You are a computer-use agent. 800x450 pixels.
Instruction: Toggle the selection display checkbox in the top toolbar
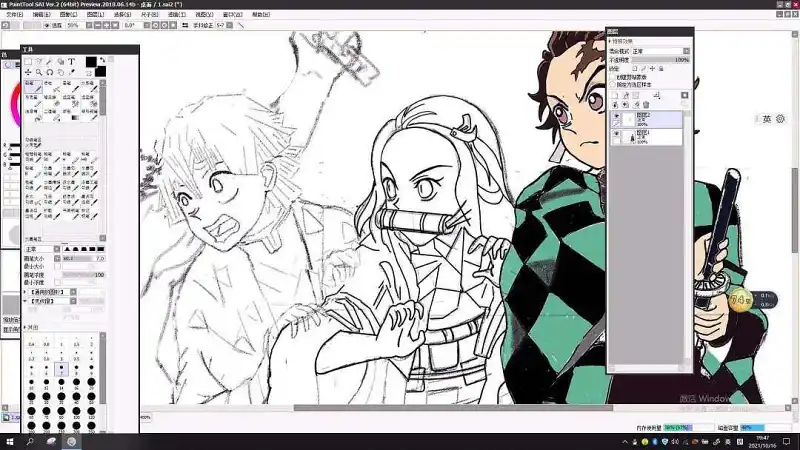(x=47, y=25)
